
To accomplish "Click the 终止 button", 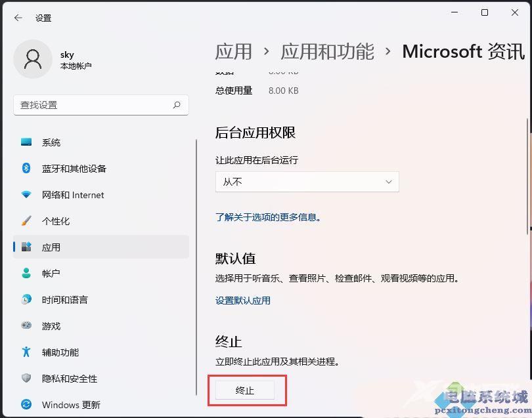I will click(x=244, y=390).
